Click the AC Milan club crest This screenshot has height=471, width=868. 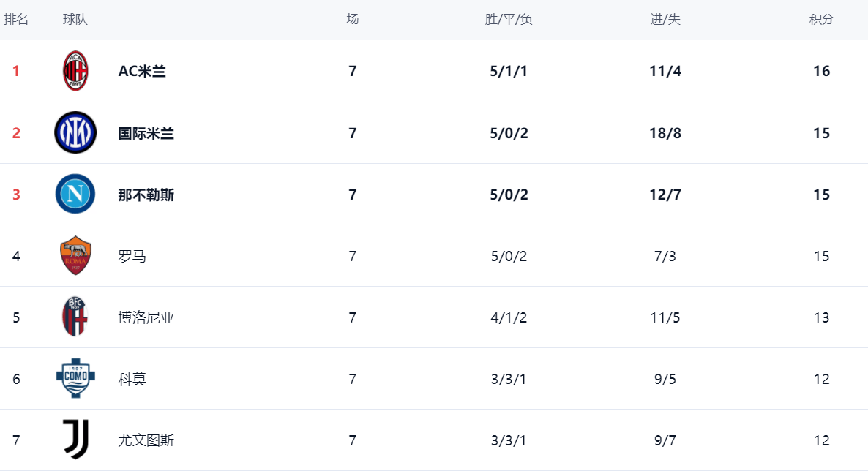pos(75,71)
